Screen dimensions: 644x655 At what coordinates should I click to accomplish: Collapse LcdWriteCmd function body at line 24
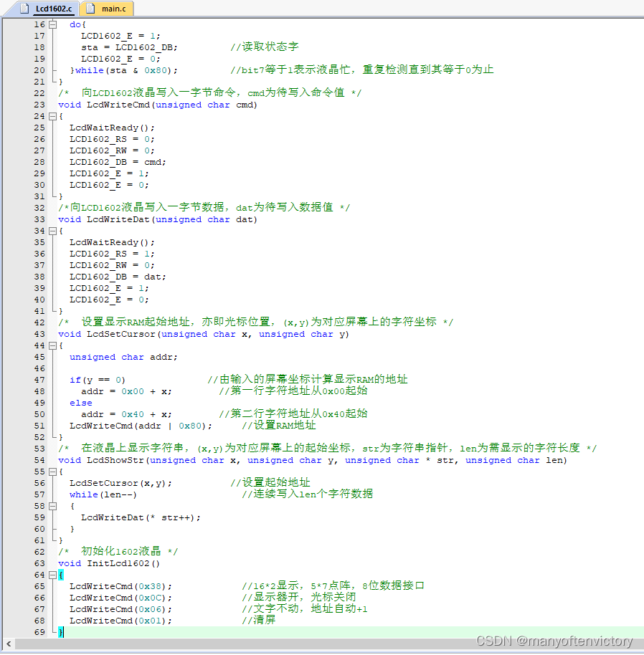coord(52,116)
